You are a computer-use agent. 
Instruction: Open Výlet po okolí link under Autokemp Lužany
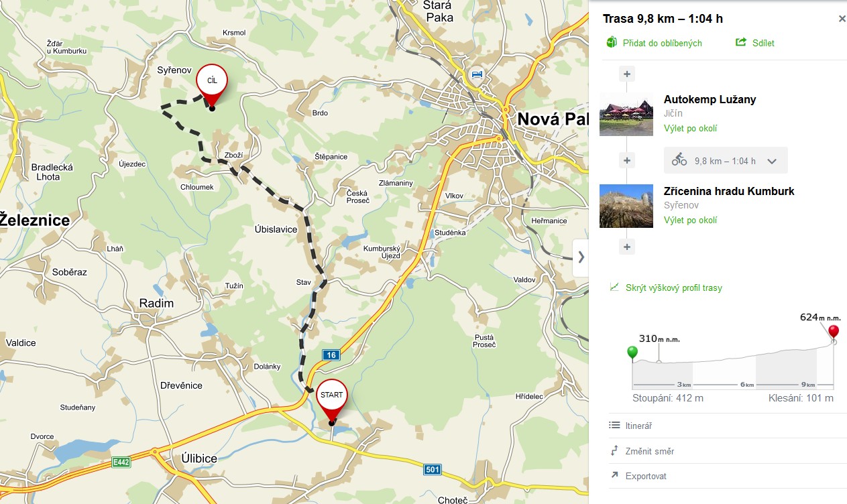tap(690, 128)
